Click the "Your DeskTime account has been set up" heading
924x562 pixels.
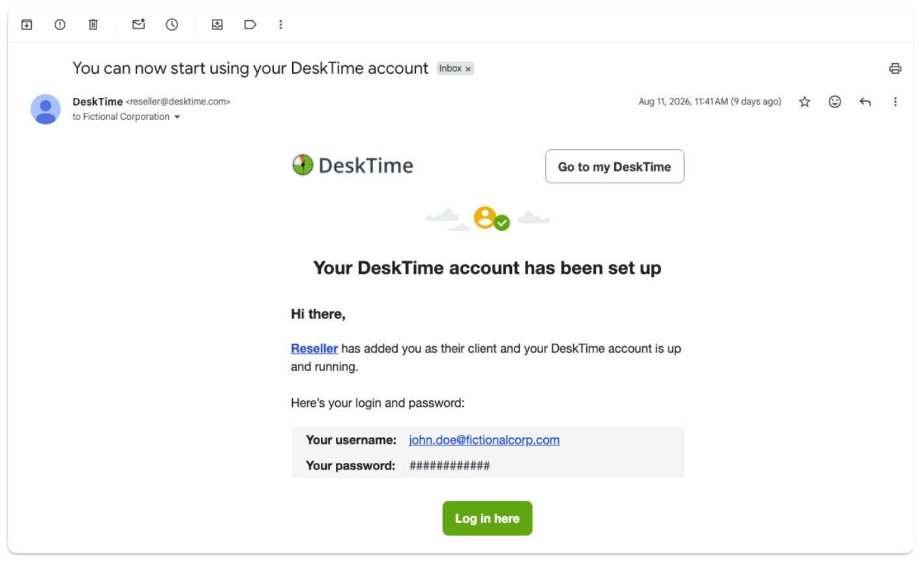pyautogui.click(x=488, y=268)
